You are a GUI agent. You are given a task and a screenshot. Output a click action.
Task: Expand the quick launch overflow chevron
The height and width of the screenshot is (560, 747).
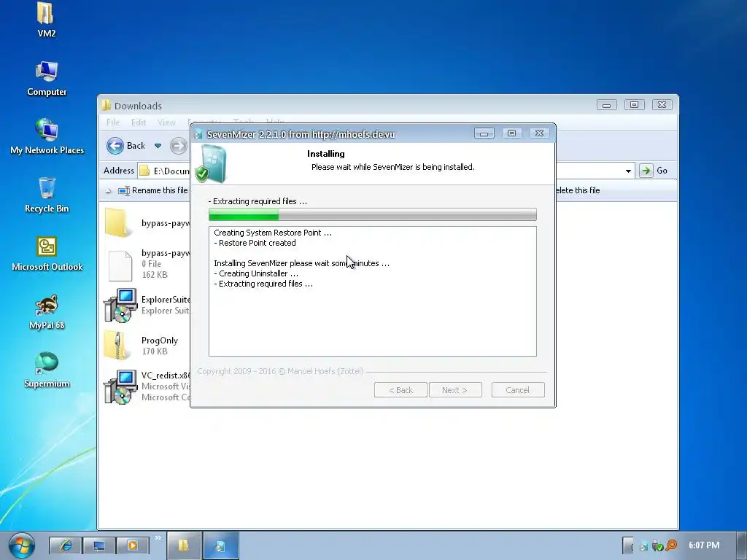tap(158, 537)
